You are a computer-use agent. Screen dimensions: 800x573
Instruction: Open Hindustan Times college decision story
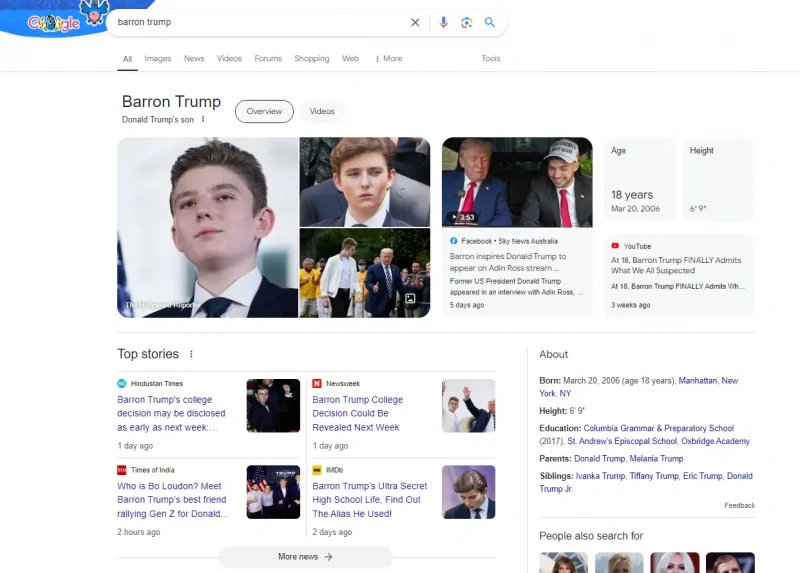click(171, 413)
